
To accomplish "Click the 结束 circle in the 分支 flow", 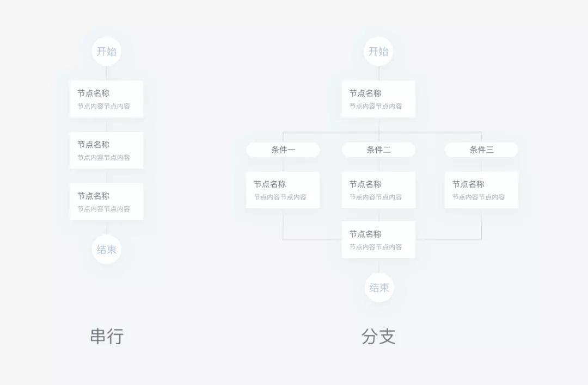I will (379, 288).
